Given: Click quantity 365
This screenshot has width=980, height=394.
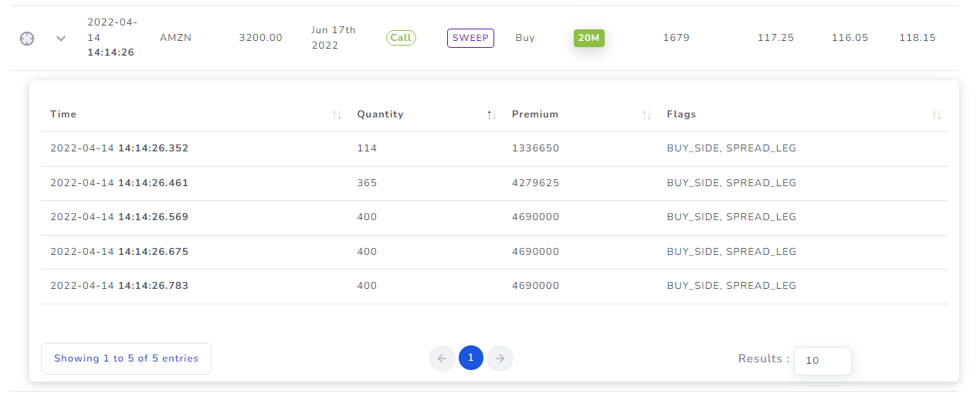Looking at the screenshot, I should click(367, 183).
